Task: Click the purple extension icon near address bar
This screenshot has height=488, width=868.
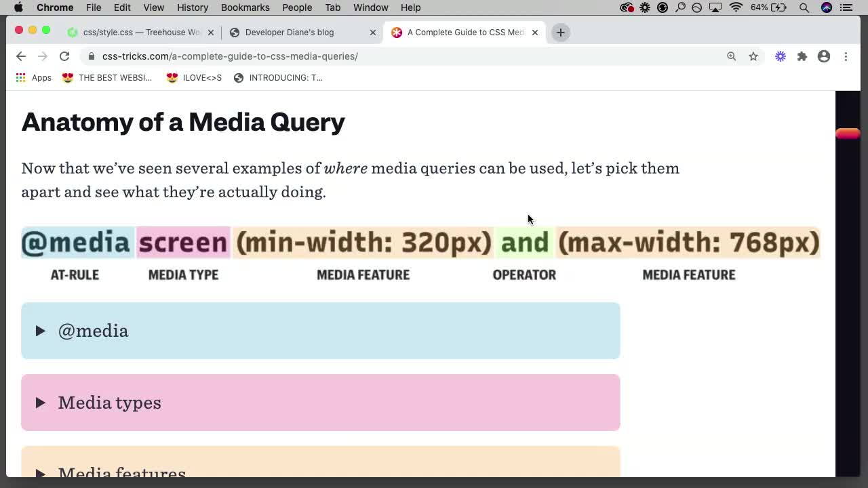Action: (780, 56)
